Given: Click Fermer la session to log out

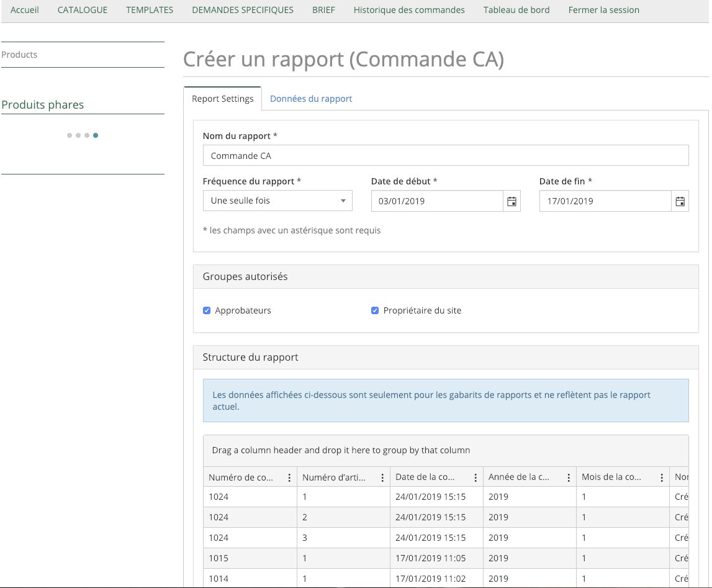Looking at the screenshot, I should (604, 10).
